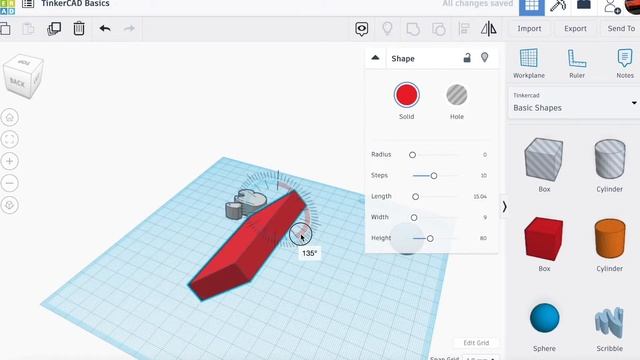Select the red Solid color option
The image size is (640, 360).
[x=407, y=95]
